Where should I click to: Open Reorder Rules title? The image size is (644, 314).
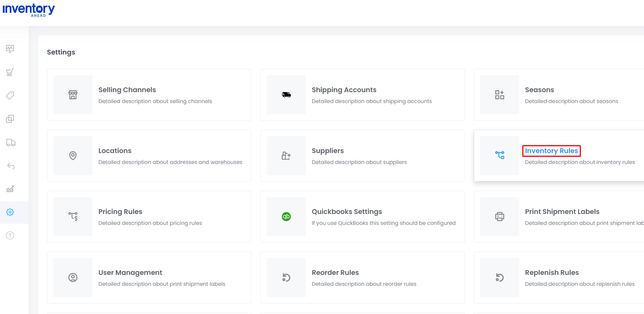pyautogui.click(x=335, y=273)
